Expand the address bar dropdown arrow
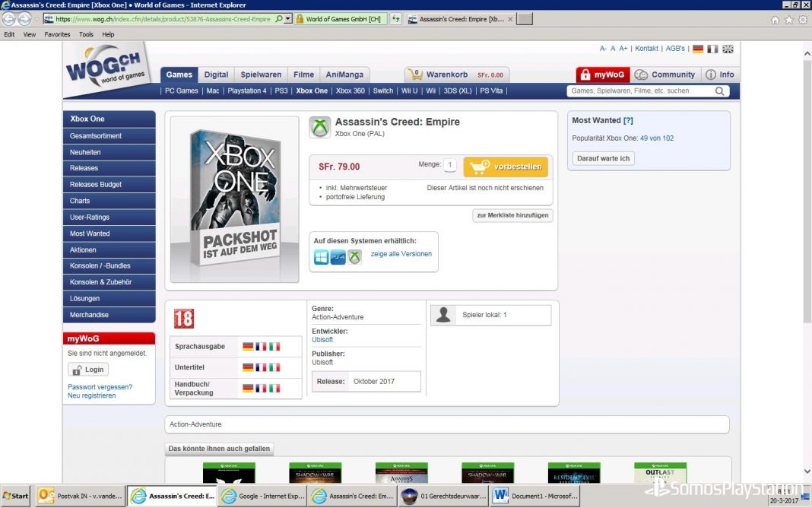This screenshot has height=508, width=812. (x=288, y=19)
